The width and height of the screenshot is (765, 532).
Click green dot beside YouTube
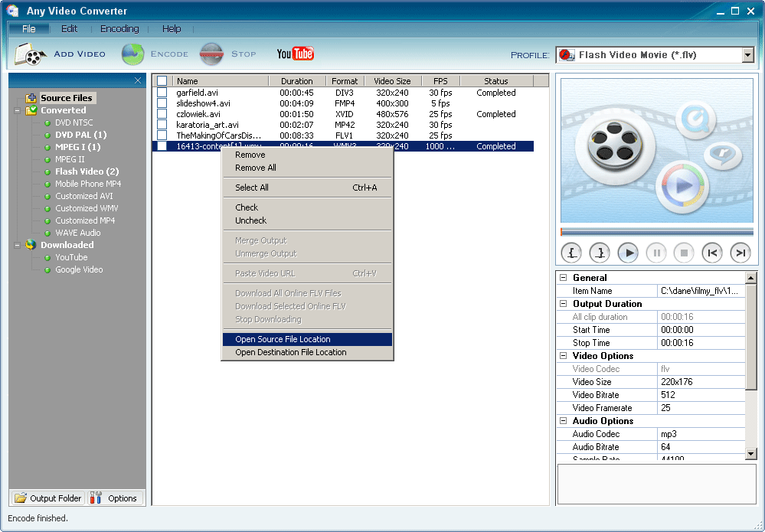pyautogui.click(x=47, y=258)
